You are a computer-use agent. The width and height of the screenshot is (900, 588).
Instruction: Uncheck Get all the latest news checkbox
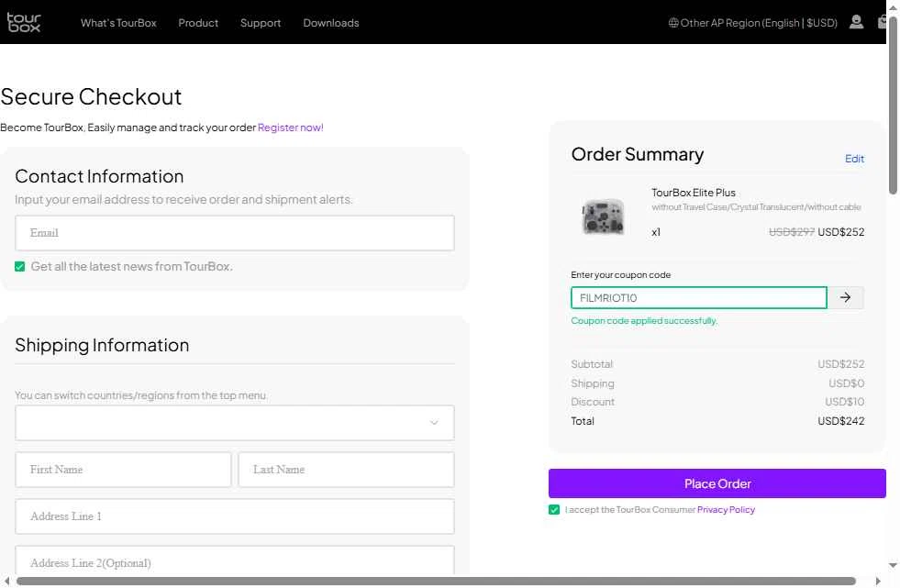pyautogui.click(x=20, y=267)
